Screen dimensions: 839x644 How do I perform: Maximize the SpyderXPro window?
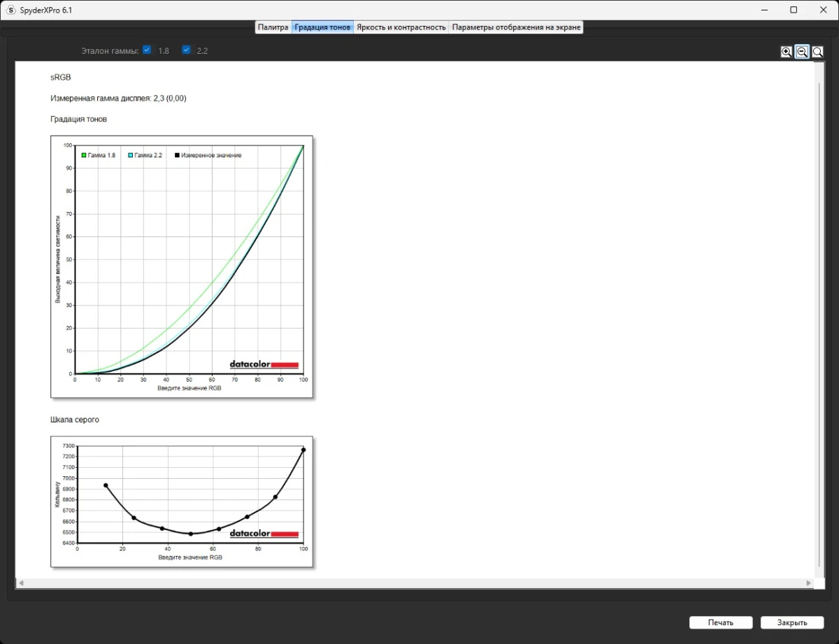pyautogui.click(x=794, y=10)
